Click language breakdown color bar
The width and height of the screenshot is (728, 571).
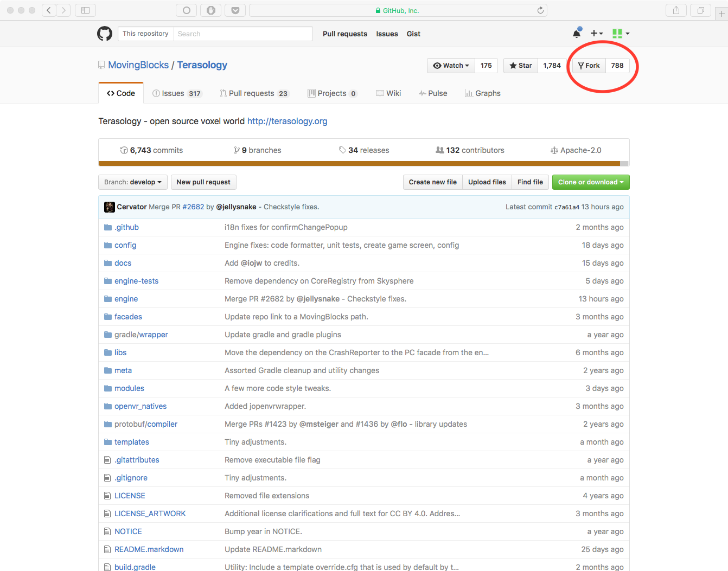click(363, 163)
